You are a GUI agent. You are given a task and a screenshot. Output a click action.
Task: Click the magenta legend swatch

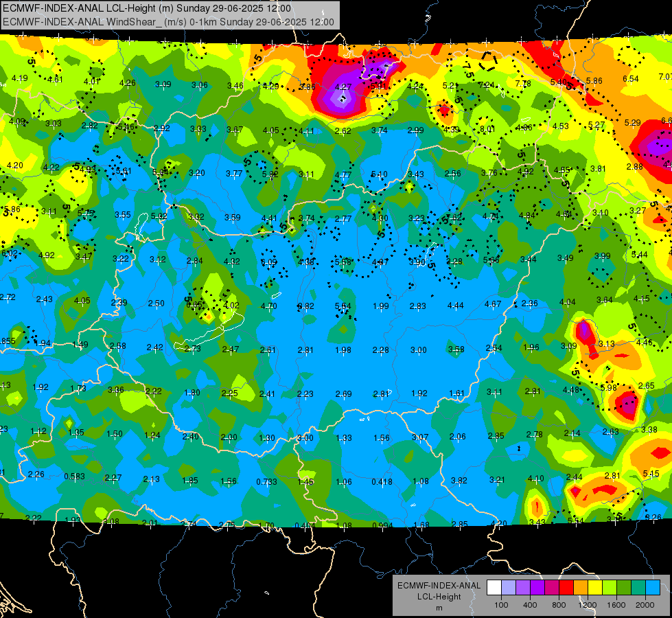pyautogui.click(x=552, y=588)
